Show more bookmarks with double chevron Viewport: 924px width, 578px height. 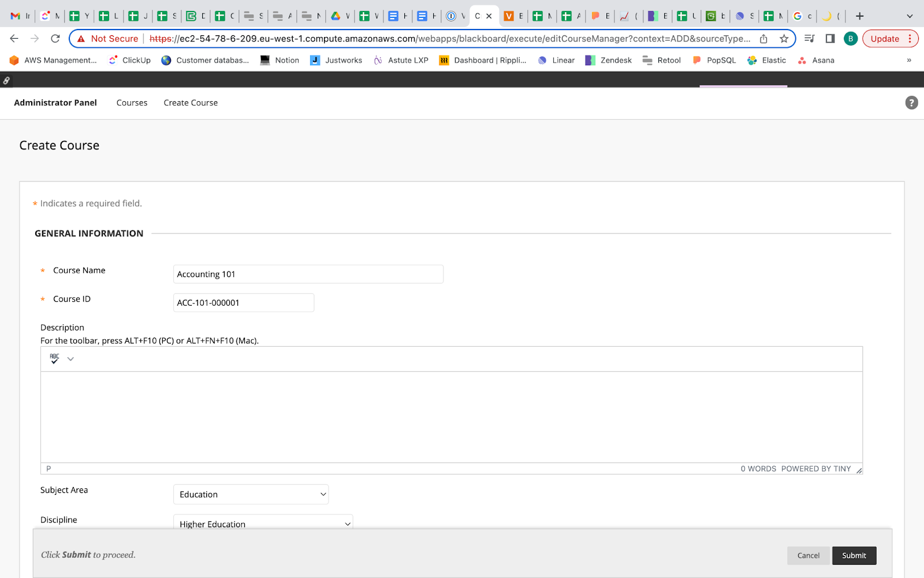[x=908, y=60]
